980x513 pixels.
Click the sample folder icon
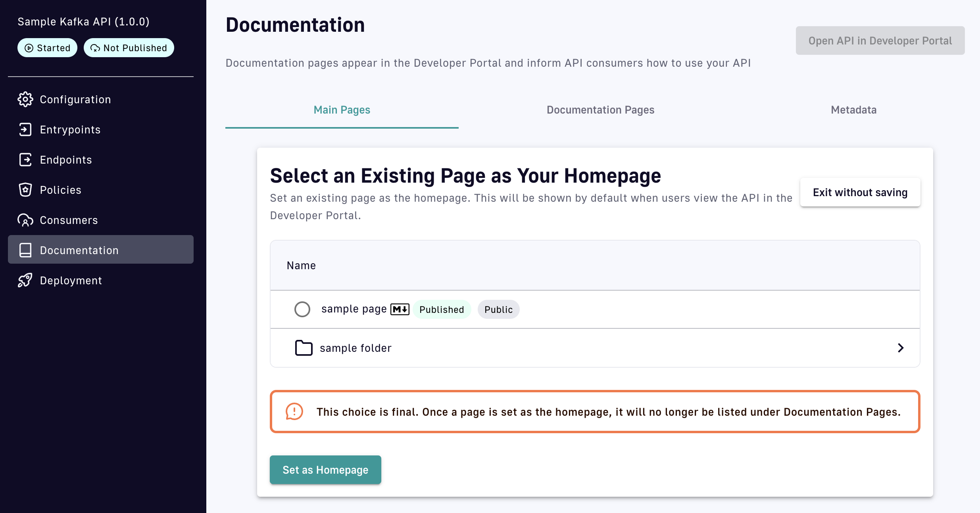click(304, 348)
